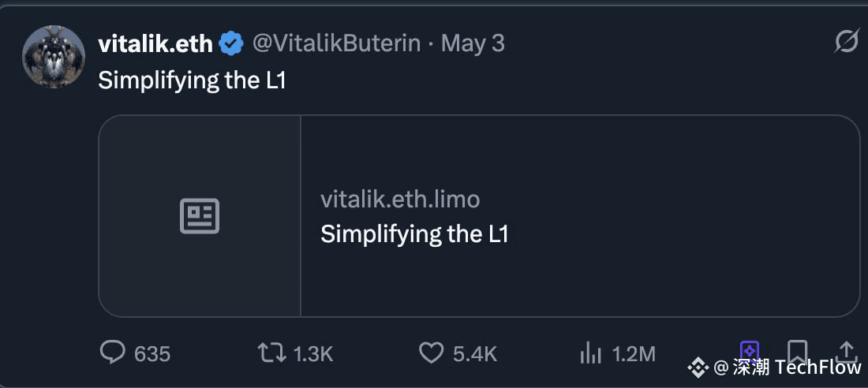Open the vitalik.eth.limo domain link

[x=400, y=200]
